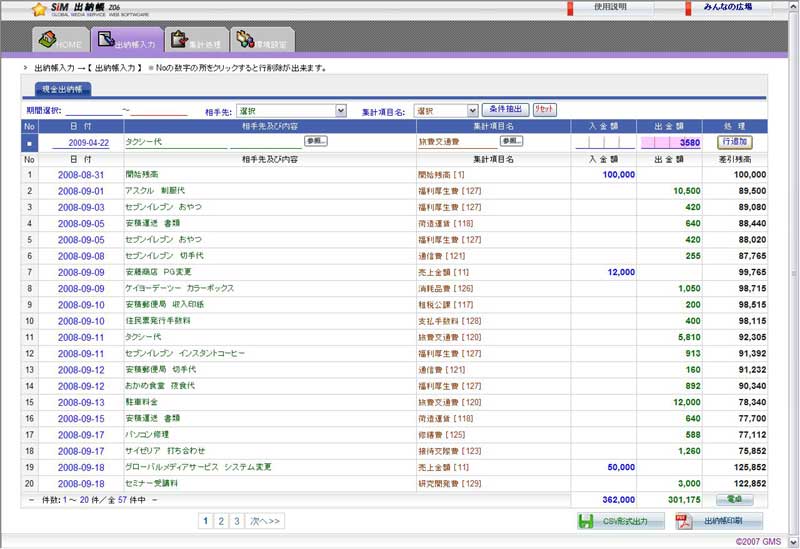Click row number 7 to delete it

29,272
